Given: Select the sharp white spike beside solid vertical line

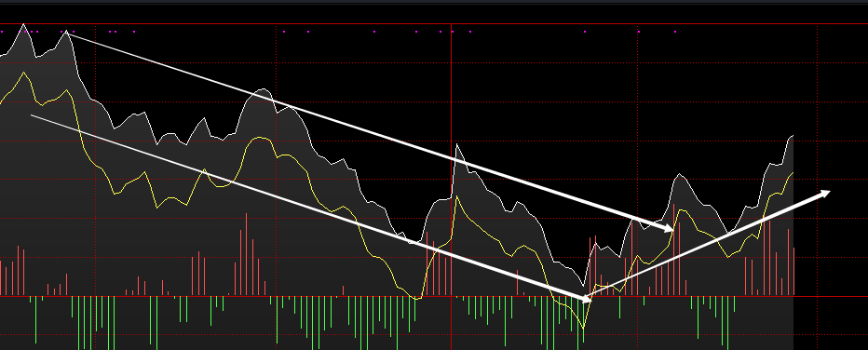Looking at the screenshot, I should click(456, 145).
